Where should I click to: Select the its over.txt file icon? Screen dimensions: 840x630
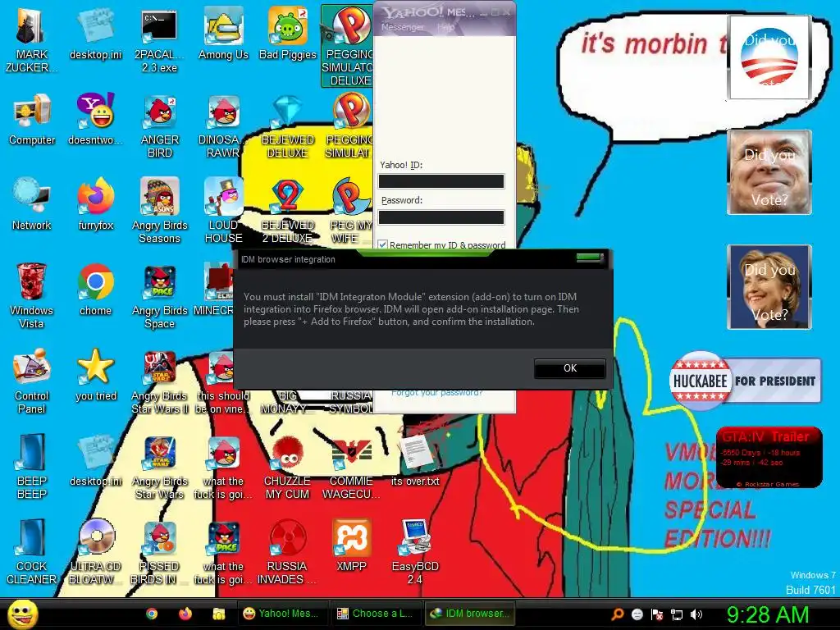pyautogui.click(x=415, y=461)
